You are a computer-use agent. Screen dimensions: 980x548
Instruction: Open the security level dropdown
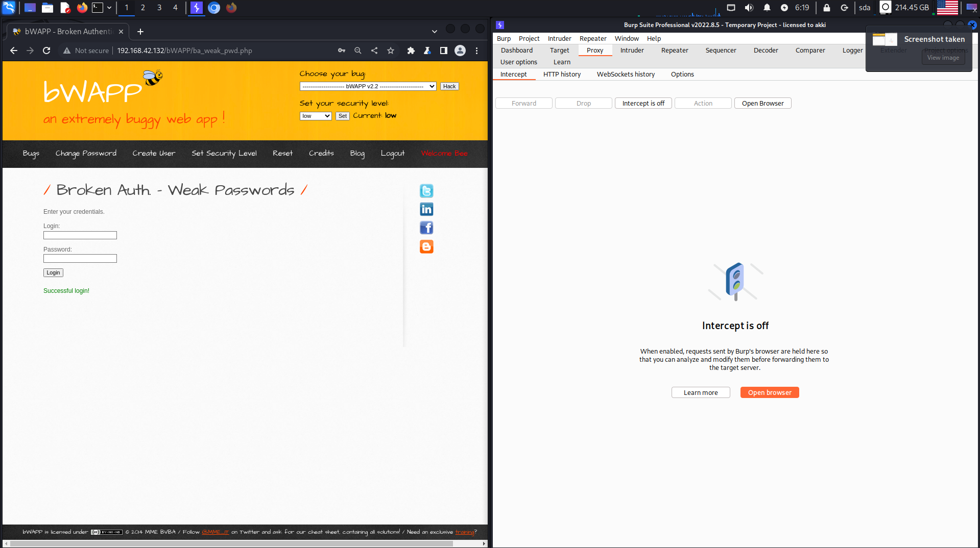pos(316,116)
